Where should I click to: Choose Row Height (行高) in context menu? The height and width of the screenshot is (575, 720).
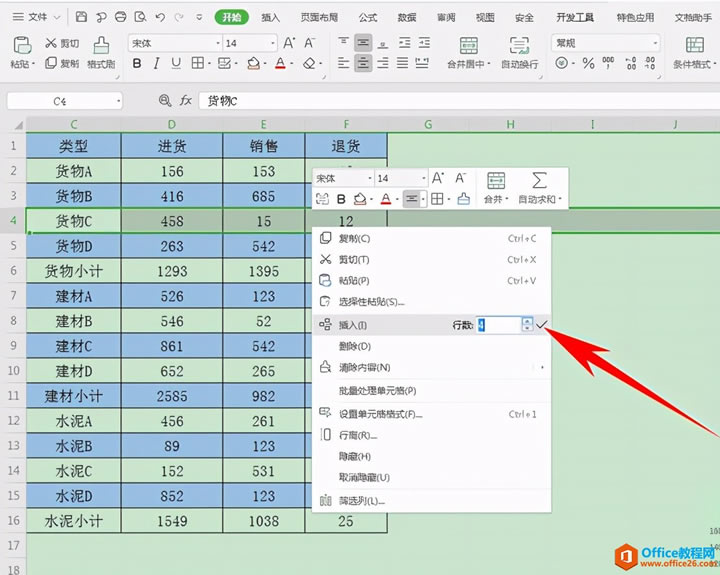432,435
